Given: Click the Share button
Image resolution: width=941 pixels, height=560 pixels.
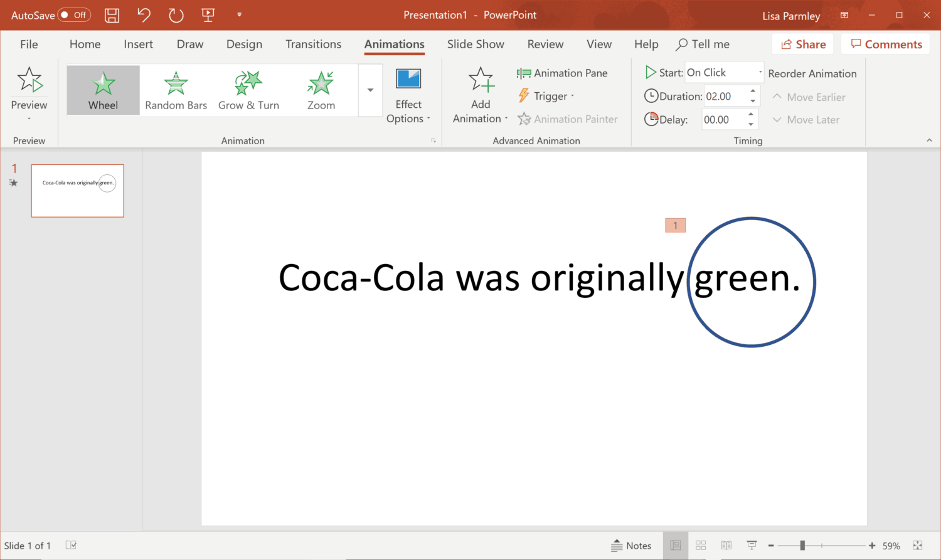Looking at the screenshot, I should pyautogui.click(x=803, y=45).
